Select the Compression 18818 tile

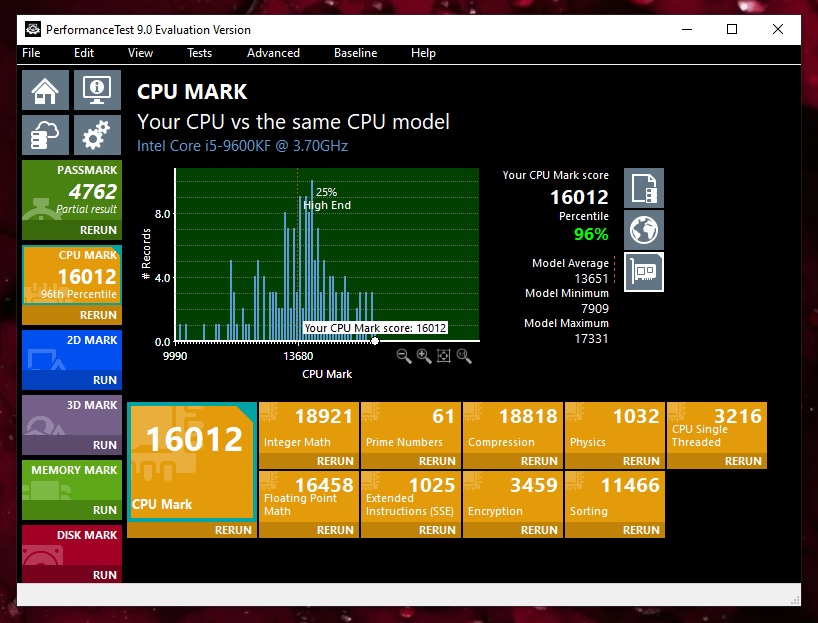coord(513,428)
